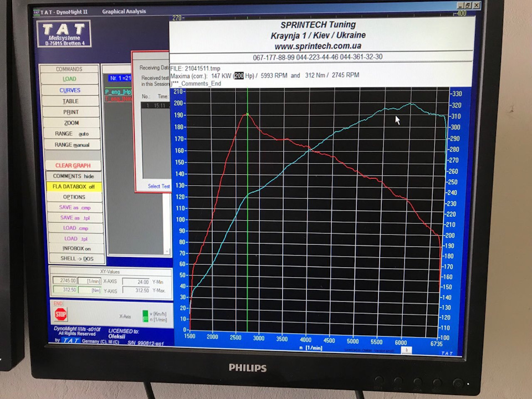Click the blue Nr. 1 test label
This screenshot has height=399, width=532.
point(120,78)
